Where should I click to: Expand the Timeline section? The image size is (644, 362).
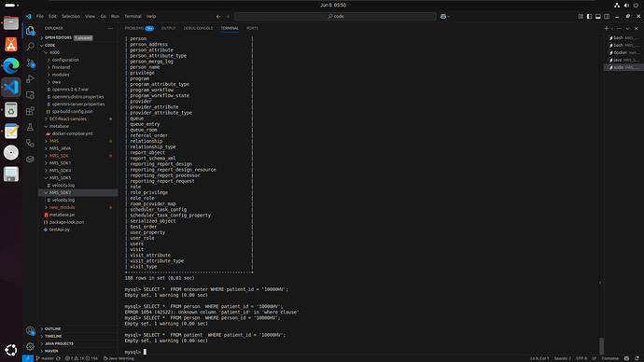tap(53, 336)
